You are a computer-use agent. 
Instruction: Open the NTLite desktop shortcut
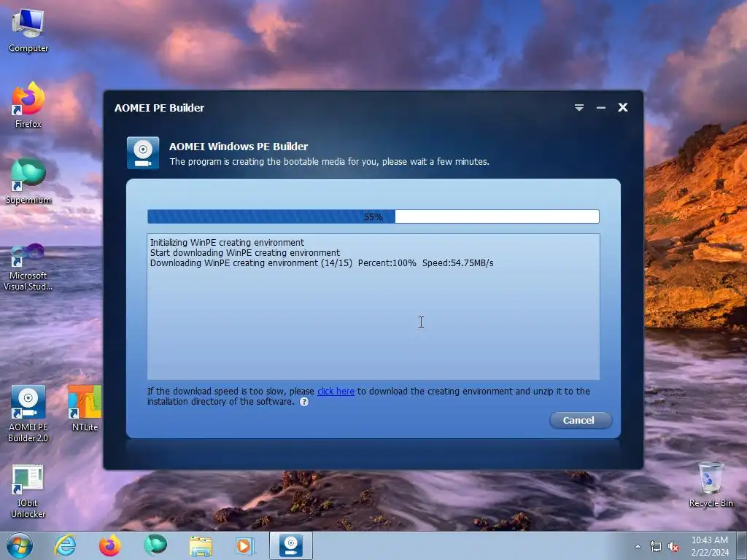pyautogui.click(x=85, y=408)
